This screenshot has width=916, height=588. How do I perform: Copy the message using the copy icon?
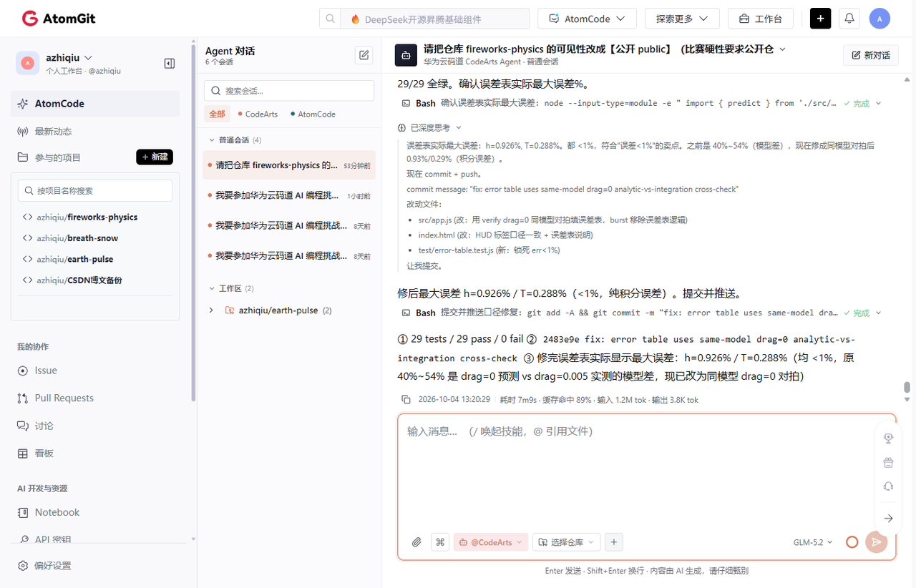click(406, 400)
